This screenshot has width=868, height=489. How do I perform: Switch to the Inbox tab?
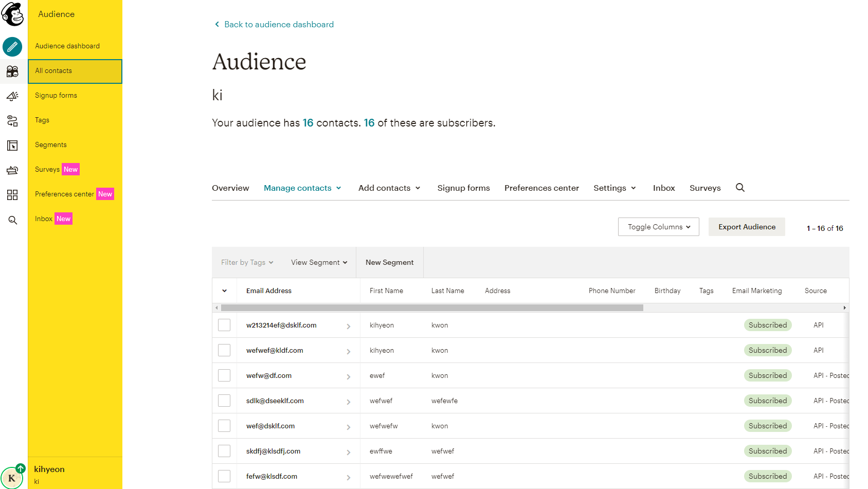point(664,188)
